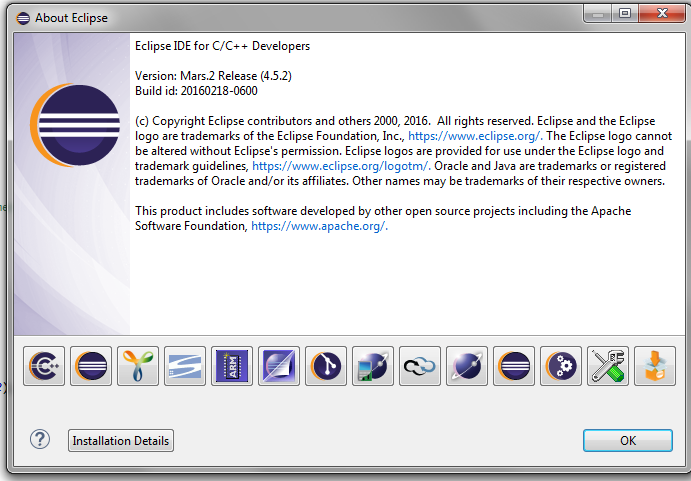Viewport: 691px width, 481px height.
Task: Open the eclipse.org/logotm link
Action: coord(341,166)
